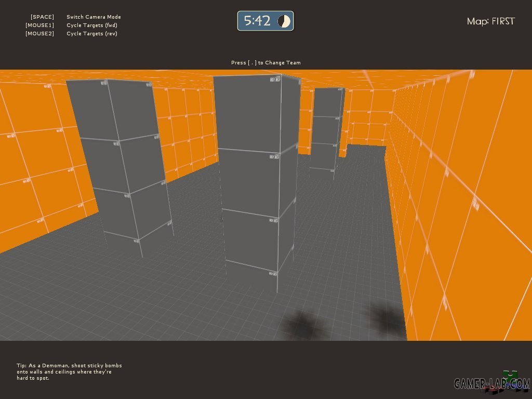Click the Map: FIRST label
Viewport: 532px width, 399px height.
(490, 21)
